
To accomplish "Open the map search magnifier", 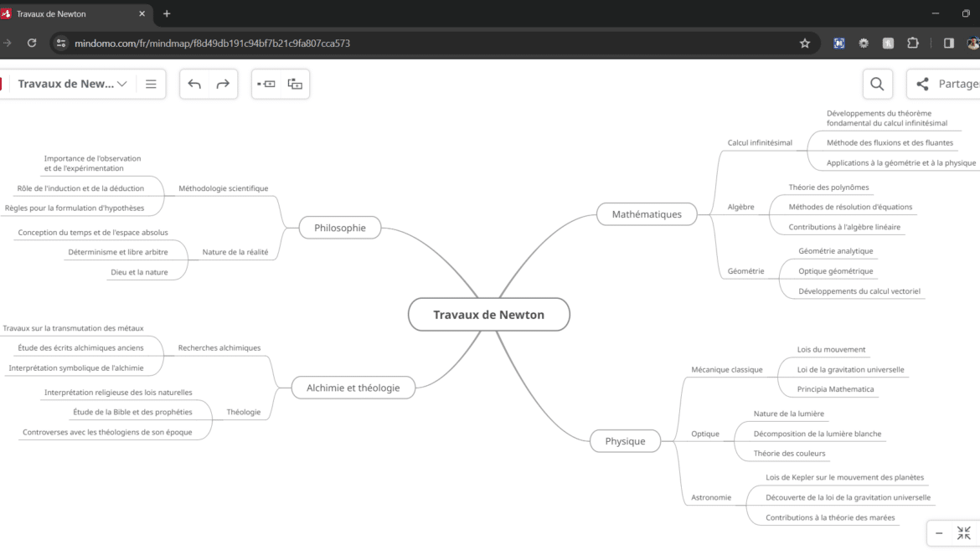I will (877, 84).
